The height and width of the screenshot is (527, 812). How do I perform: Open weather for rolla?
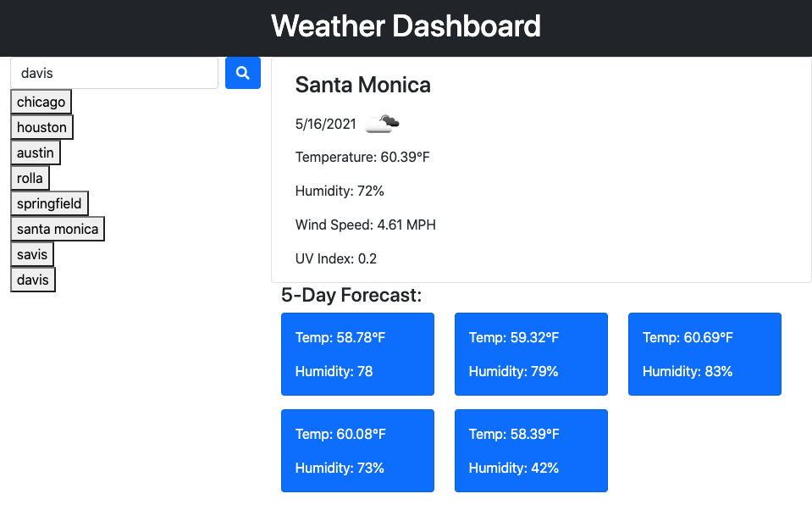tap(30, 177)
